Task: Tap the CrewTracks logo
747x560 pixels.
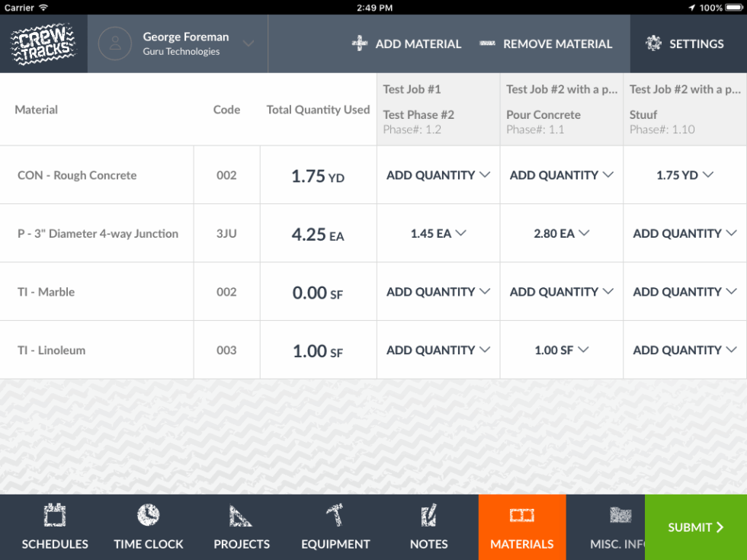Action: (43, 44)
